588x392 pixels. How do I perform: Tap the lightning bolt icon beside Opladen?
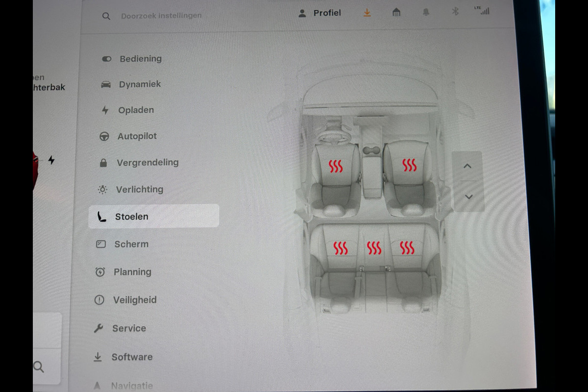(x=105, y=111)
